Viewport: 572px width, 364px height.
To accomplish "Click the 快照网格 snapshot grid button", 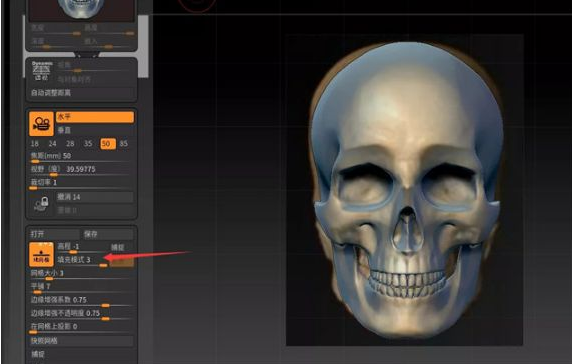I will 81,341.
